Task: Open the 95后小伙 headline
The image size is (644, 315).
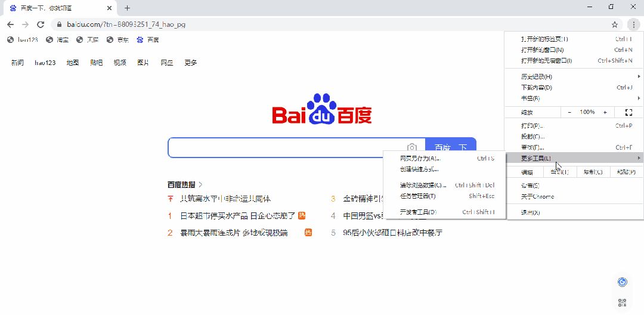Action: [x=392, y=233]
